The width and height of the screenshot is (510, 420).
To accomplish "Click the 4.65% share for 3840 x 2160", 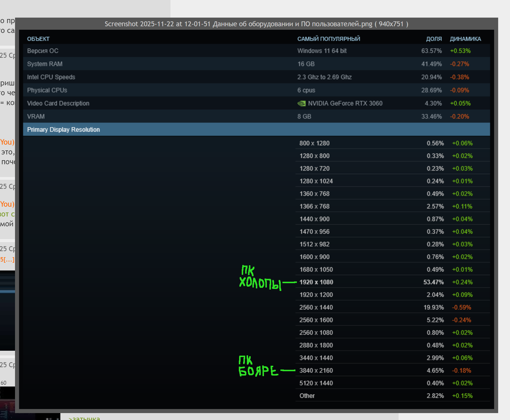I will [x=435, y=371].
